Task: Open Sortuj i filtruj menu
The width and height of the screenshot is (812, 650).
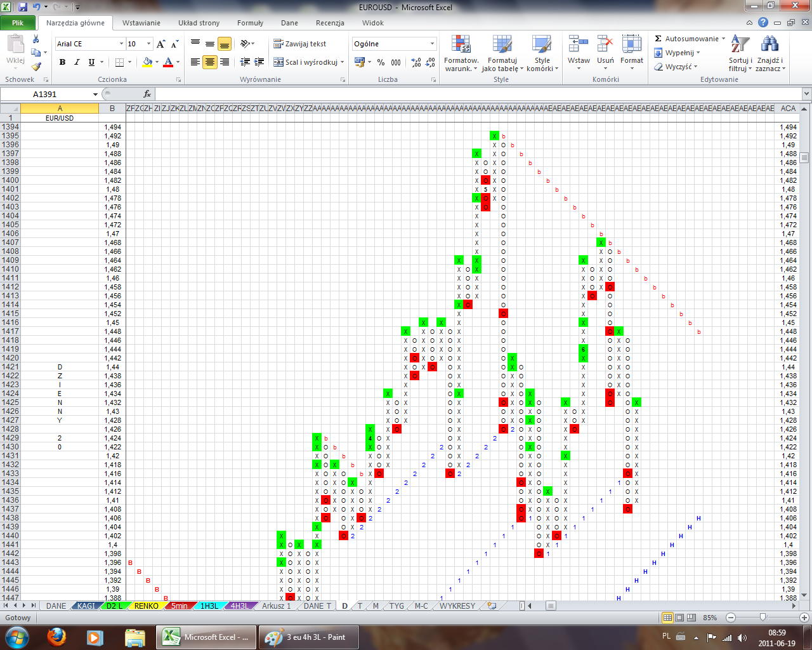Action: point(740,53)
